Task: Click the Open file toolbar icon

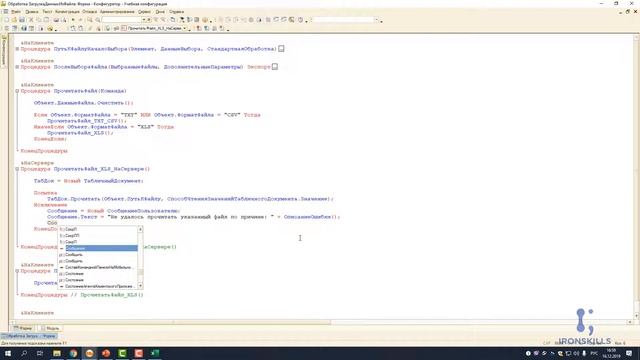Action: 14,20
